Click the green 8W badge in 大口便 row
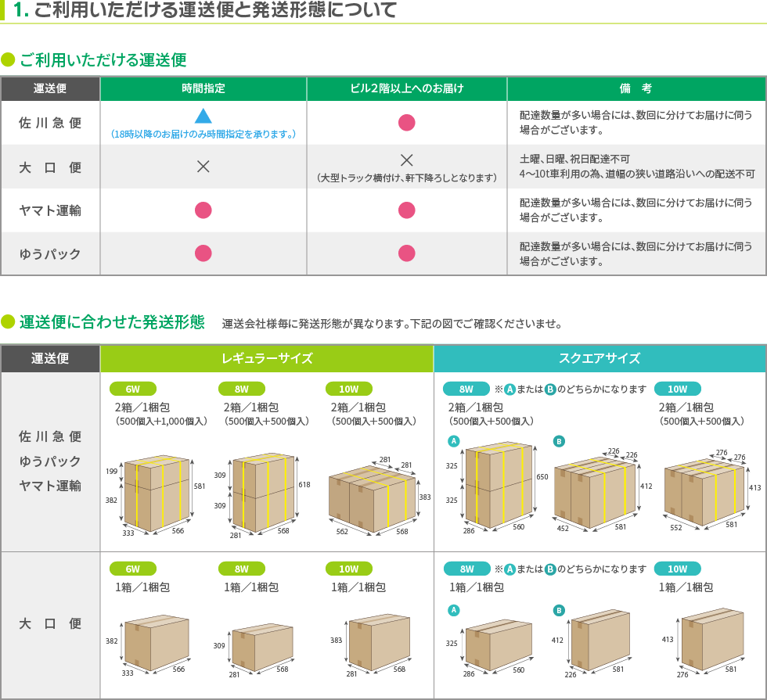 (x=242, y=569)
